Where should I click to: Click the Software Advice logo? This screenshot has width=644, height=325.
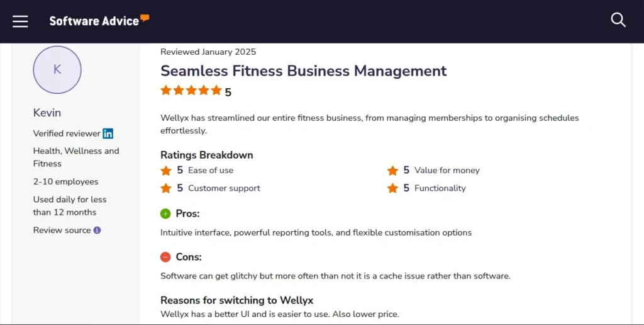click(x=99, y=21)
